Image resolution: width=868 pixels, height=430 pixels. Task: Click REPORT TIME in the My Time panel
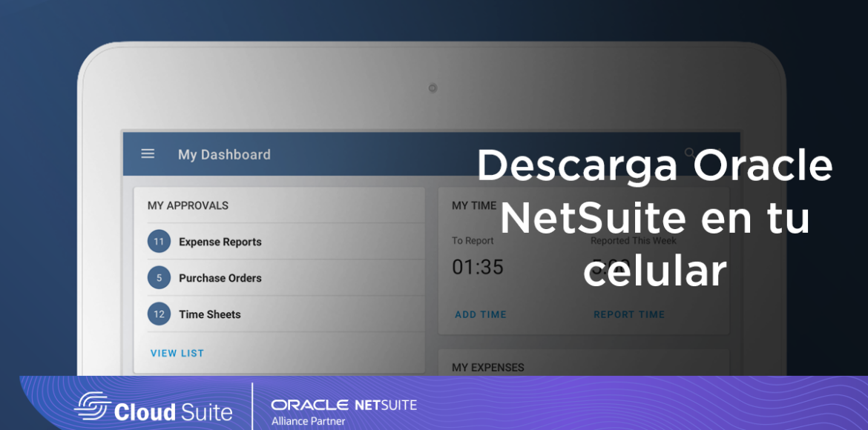coord(629,314)
